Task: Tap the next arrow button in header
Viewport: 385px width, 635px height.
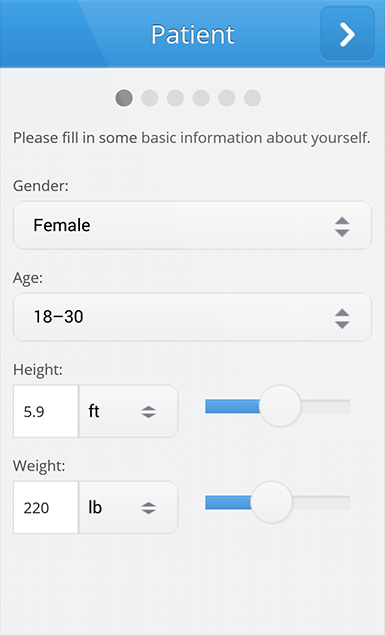Action: [x=347, y=34]
